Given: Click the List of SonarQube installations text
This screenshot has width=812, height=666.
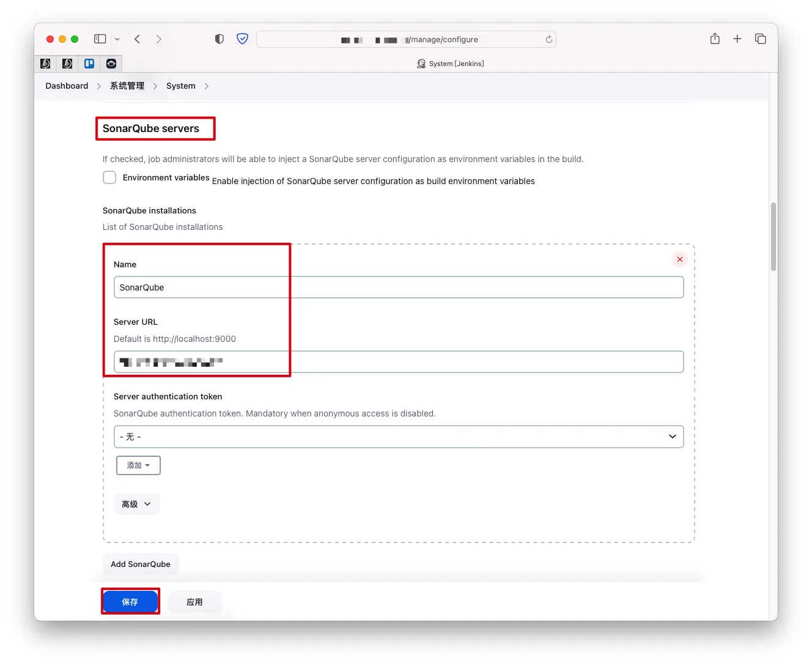Looking at the screenshot, I should click(163, 227).
